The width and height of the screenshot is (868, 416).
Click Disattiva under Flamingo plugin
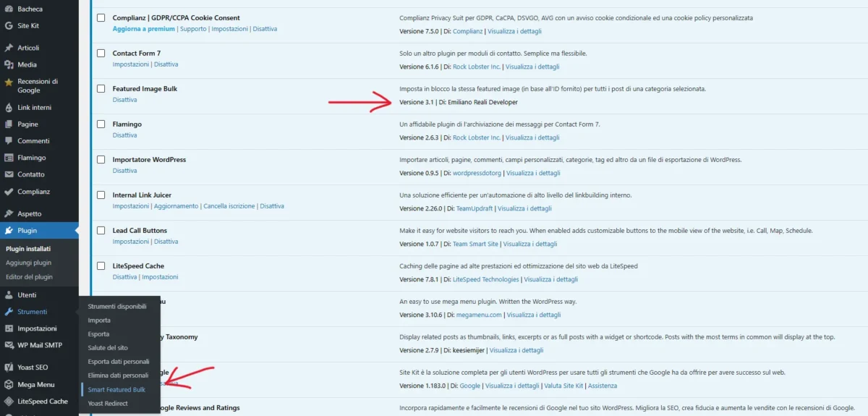click(x=124, y=135)
